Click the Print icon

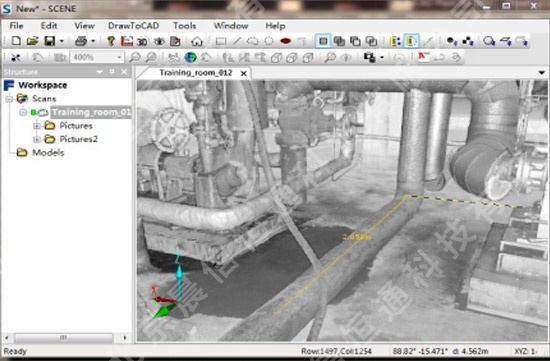81,41
